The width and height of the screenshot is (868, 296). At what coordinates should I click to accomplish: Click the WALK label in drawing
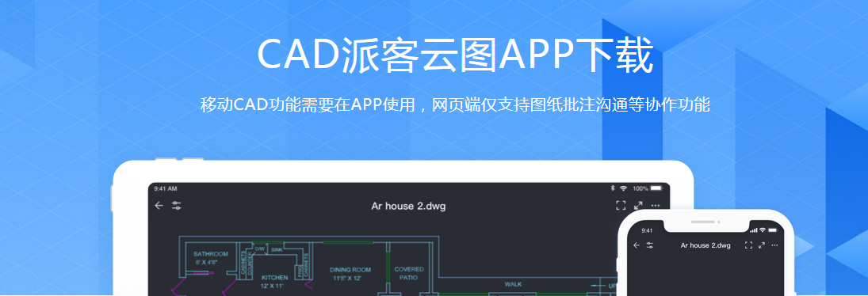tap(513, 284)
